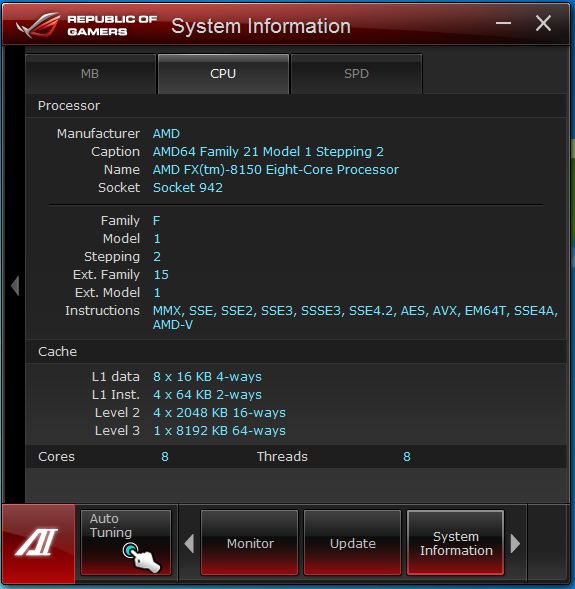Show more items with bottom right arrow
The width and height of the screenshot is (575, 589).
click(x=515, y=543)
